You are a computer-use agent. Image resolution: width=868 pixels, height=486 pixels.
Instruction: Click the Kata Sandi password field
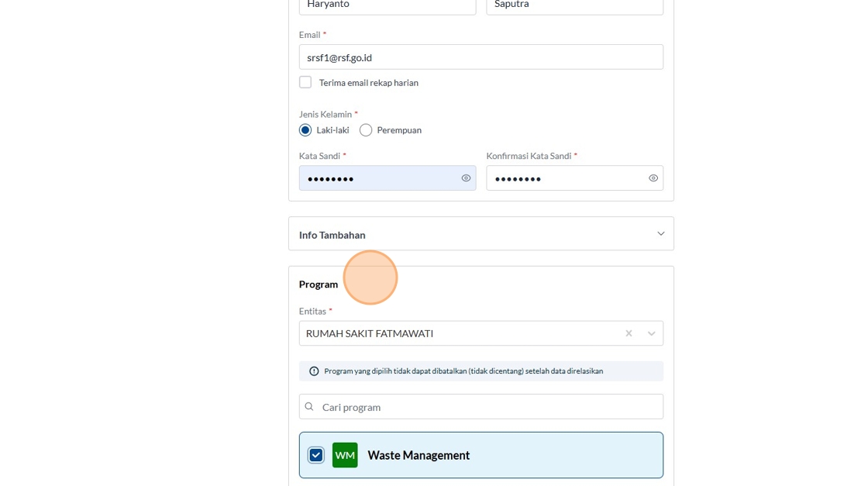[380, 178]
